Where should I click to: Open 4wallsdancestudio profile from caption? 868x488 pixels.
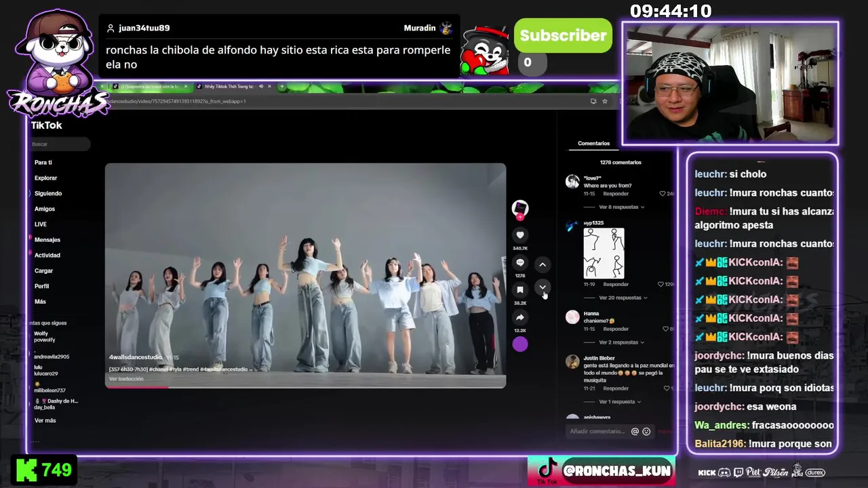tap(136, 357)
